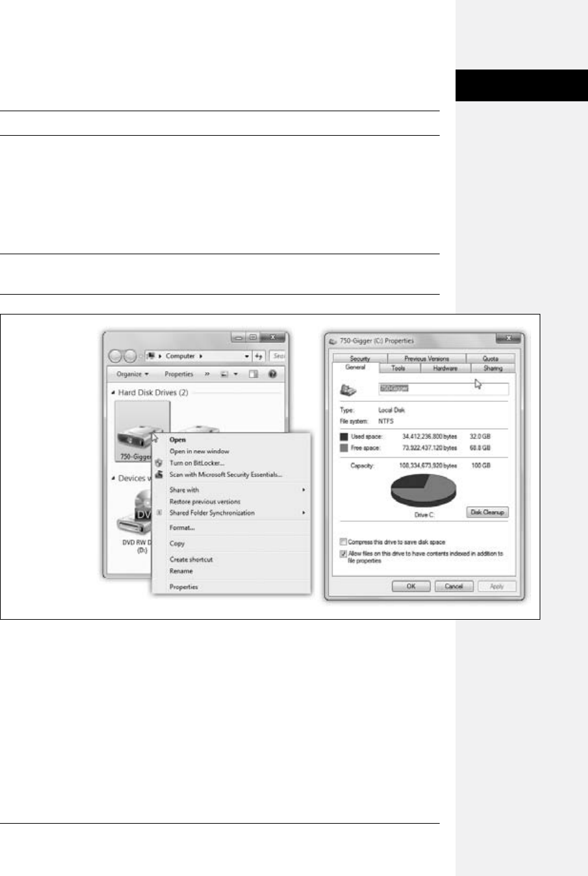Click the drive icon in Properties title bar
The width and height of the screenshot is (588, 876).
click(332, 341)
